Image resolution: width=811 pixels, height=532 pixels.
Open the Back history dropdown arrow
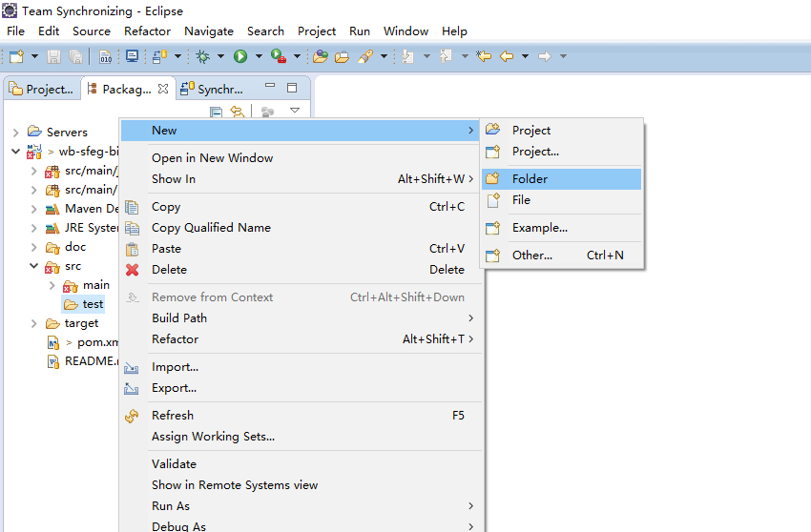click(525, 56)
